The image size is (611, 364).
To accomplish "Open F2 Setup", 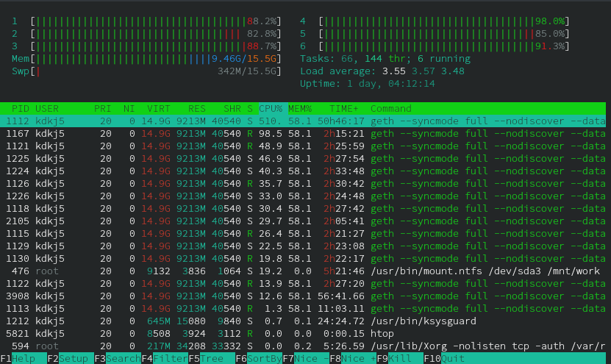I will click(x=71, y=359).
